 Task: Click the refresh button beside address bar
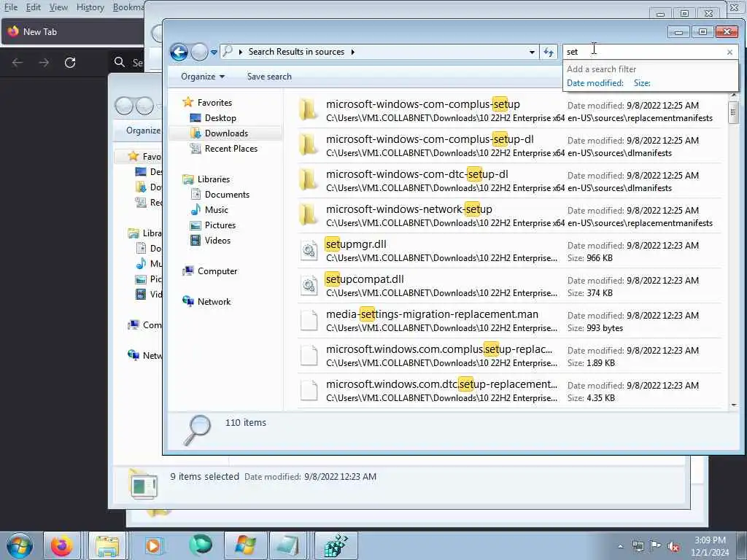549,52
